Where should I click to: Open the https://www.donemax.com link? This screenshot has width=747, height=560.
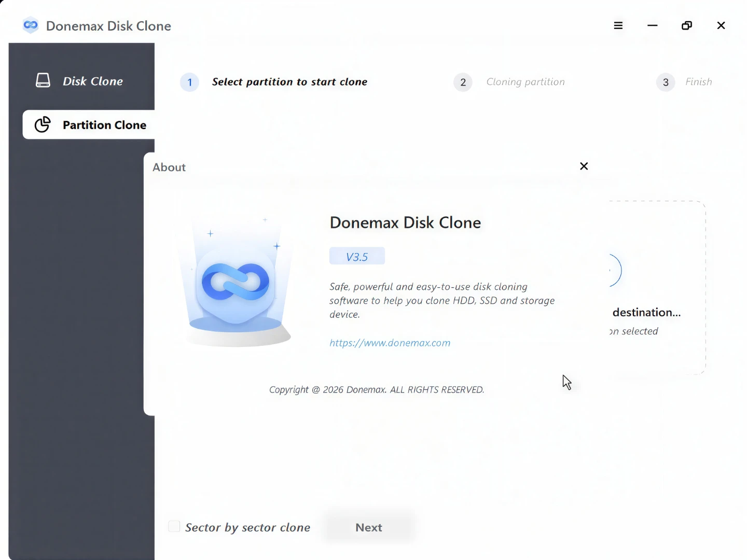point(390,343)
